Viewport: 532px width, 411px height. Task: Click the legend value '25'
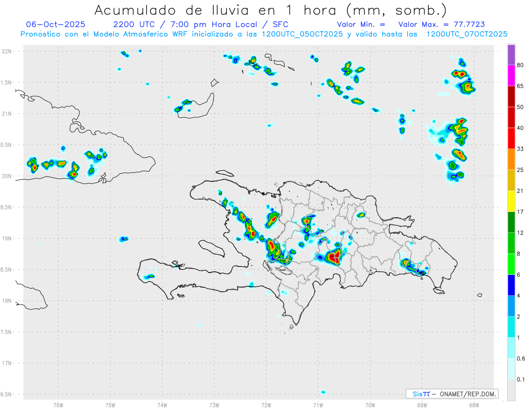coord(520,170)
